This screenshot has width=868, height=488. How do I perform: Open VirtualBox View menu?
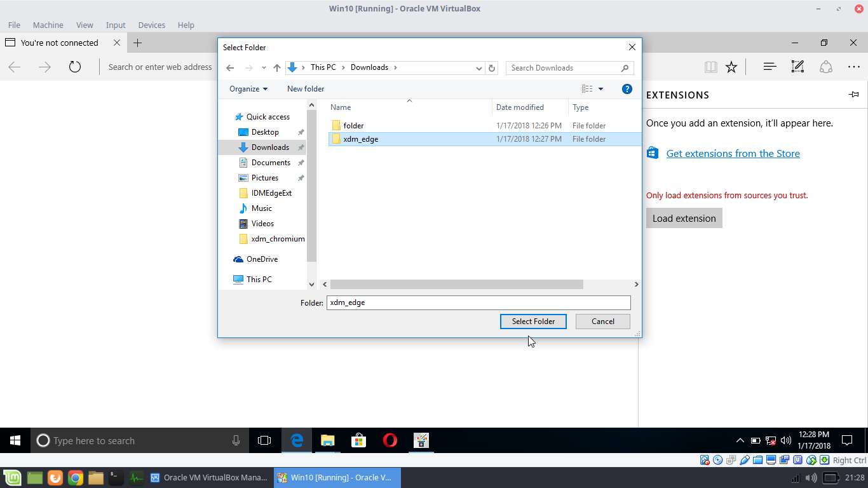(85, 25)
